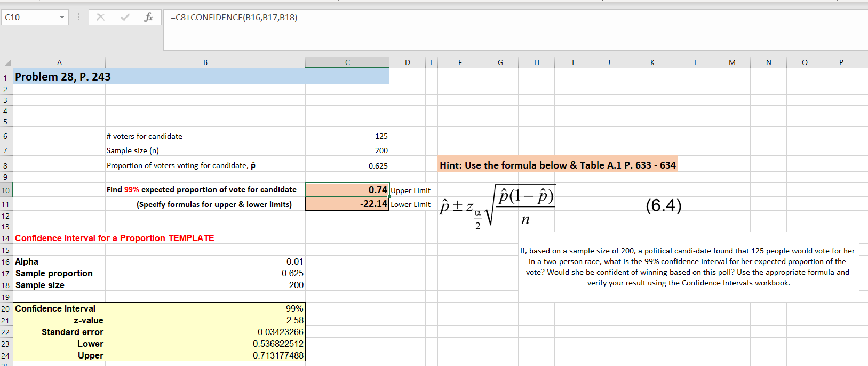
Task: Select cell C7 with value 200
Action: pos(347,150)
